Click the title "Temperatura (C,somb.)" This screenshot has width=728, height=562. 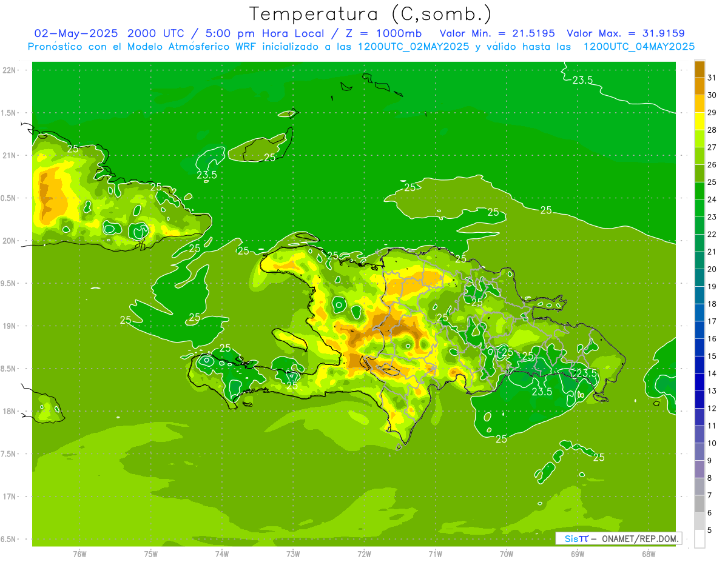[x=370, y=14]
